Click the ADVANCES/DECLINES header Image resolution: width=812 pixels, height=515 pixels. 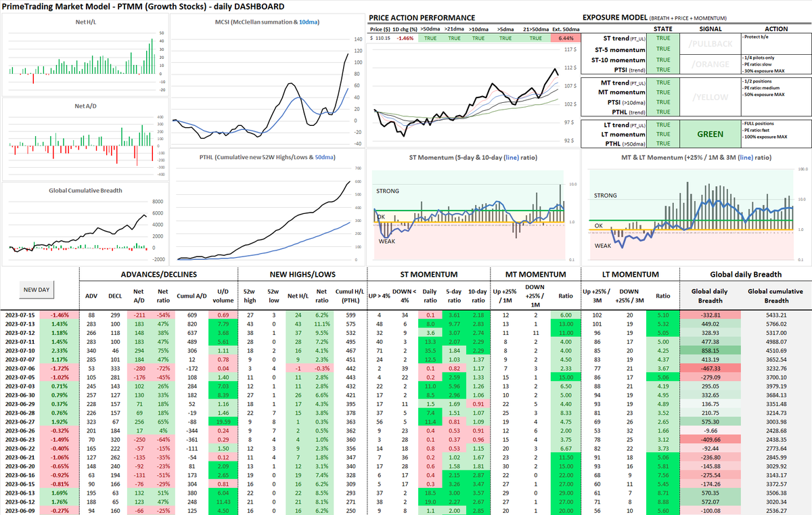(x=158, y=274)
